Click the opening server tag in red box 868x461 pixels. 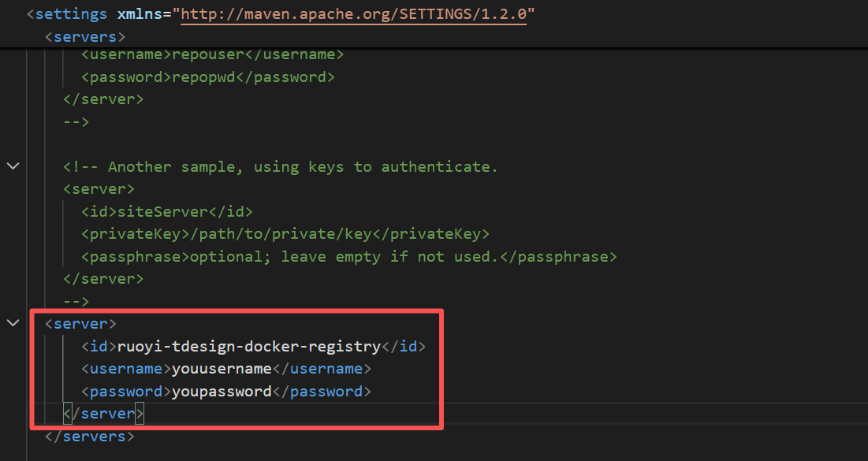[x=81, y=324]
